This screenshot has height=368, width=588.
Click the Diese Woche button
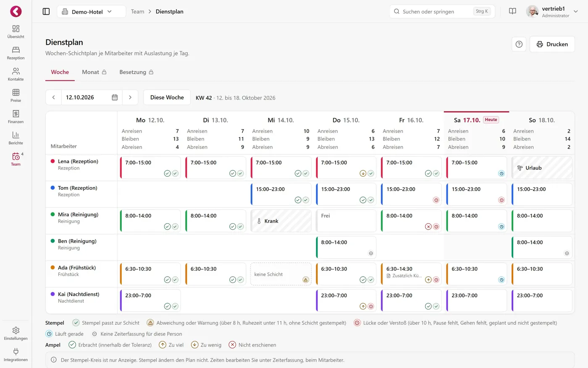(167, 97)
